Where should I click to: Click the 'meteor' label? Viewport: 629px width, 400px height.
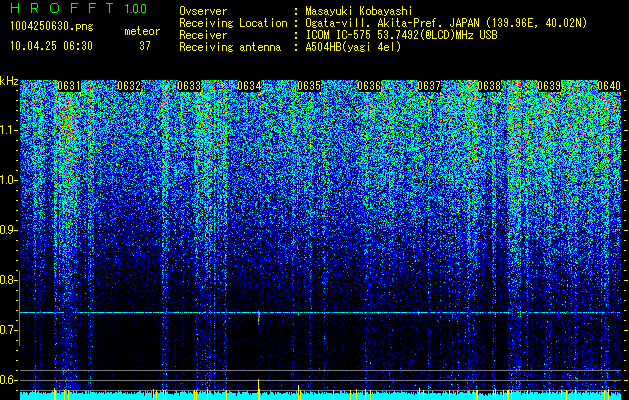coord(142,31)
